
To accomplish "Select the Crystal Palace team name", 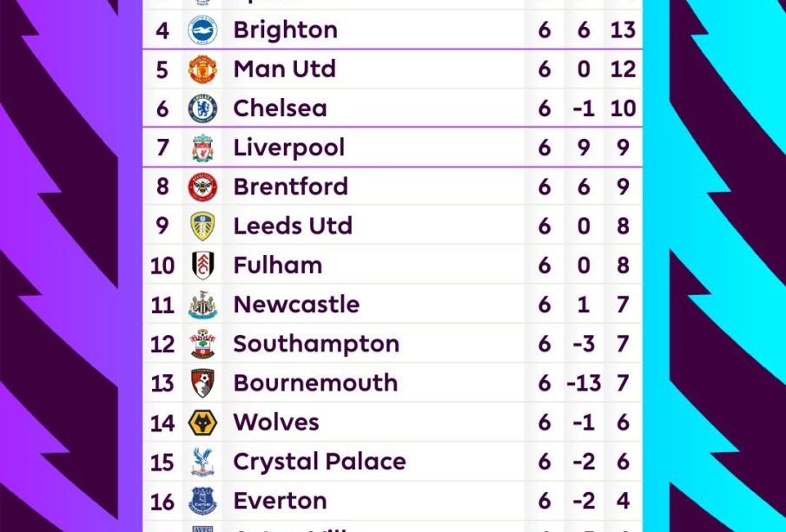I will 319,462.
